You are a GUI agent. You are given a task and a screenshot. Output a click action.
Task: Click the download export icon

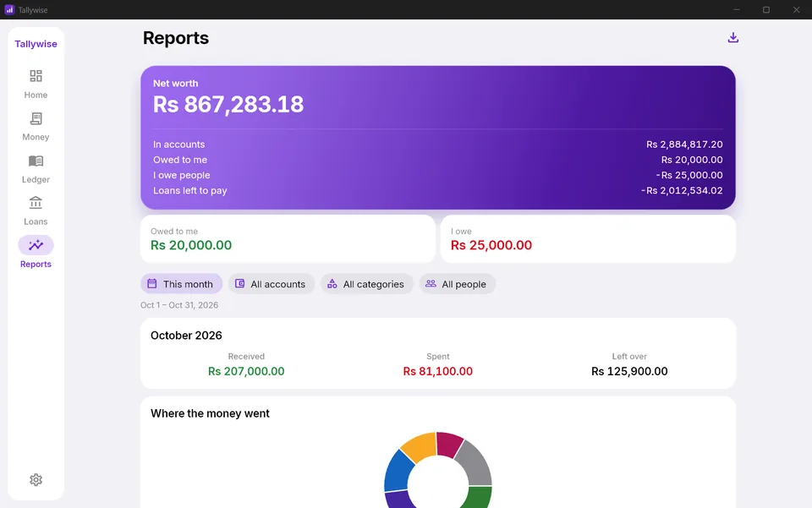pyautogui.click(x=732, y=38)
